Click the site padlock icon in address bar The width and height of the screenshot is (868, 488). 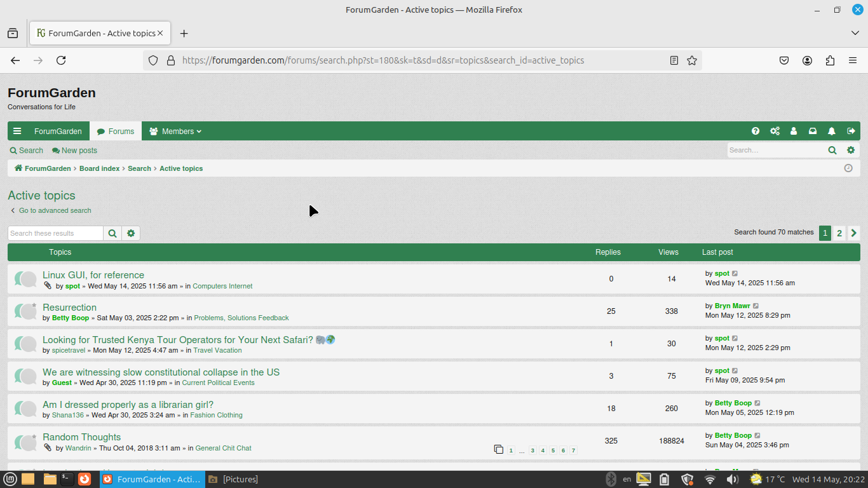[170, 60]
